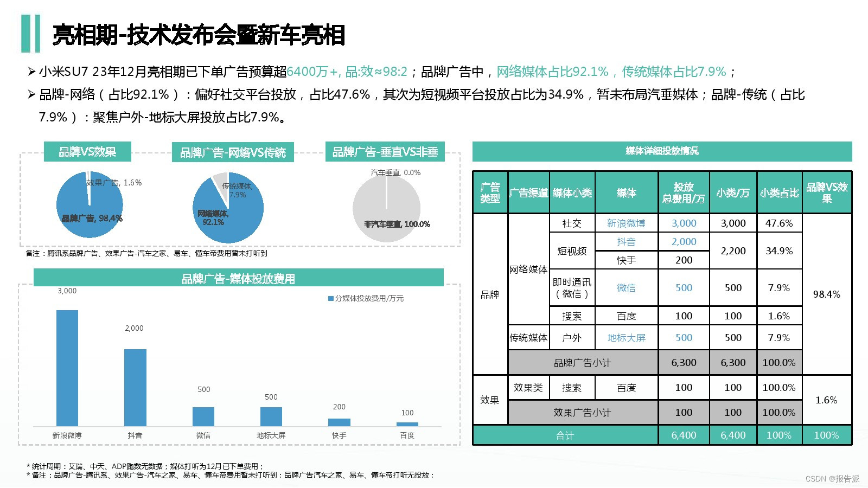This screenshot has width=868, height=488.
Task: Click the 新浪微博 bar in the bar chart
Action: [67, 368]
